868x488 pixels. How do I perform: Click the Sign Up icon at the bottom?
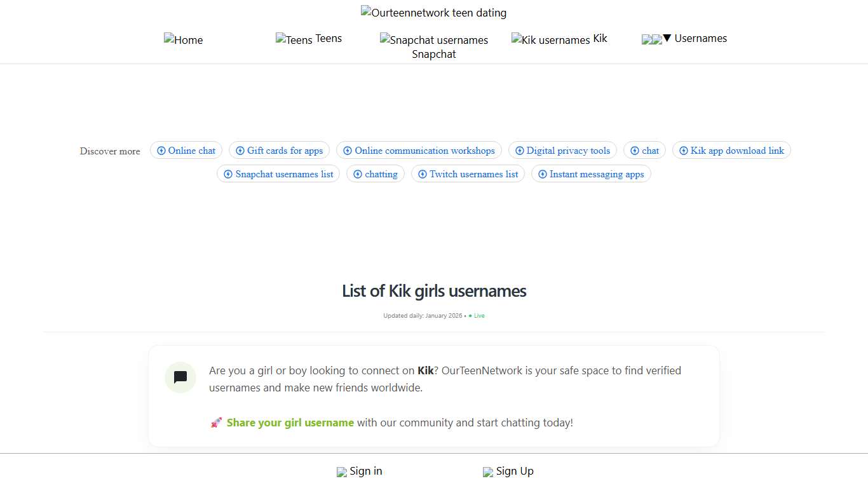[x=489, y=471]
